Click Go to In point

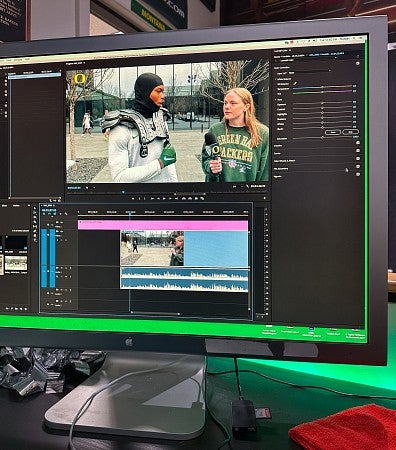coord(152,199)
